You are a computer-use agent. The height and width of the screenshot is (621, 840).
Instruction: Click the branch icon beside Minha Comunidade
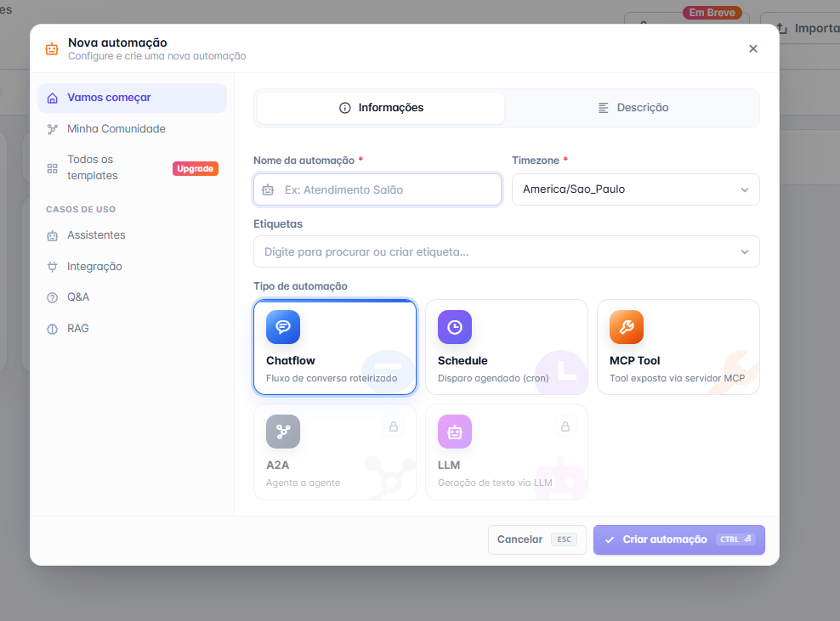[x=53, y=129]
